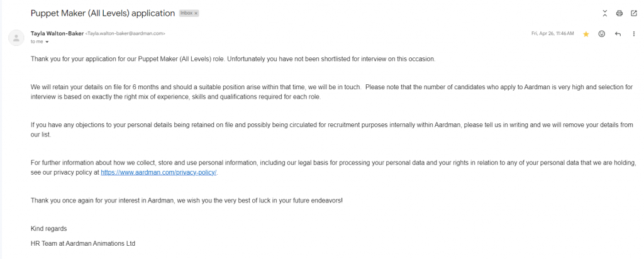Reply using the curved arrow icon
The image size is (644, 259).
[x=618, y=34]
